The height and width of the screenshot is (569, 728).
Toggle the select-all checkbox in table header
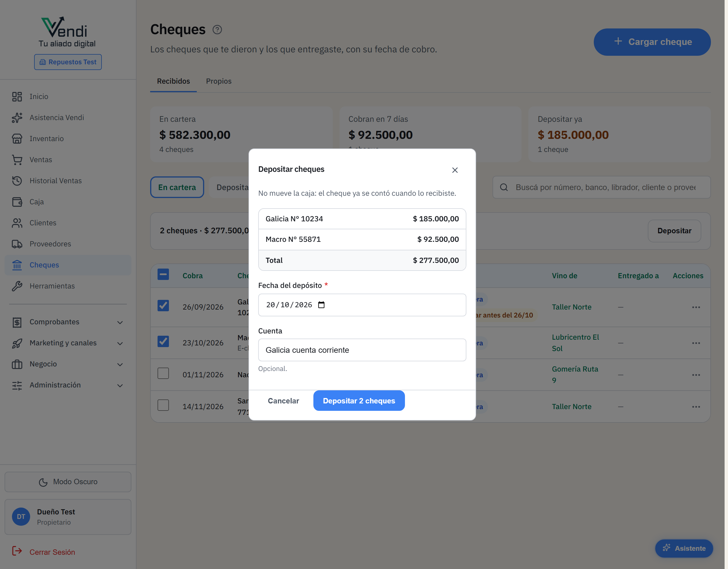tap(163, 275)
